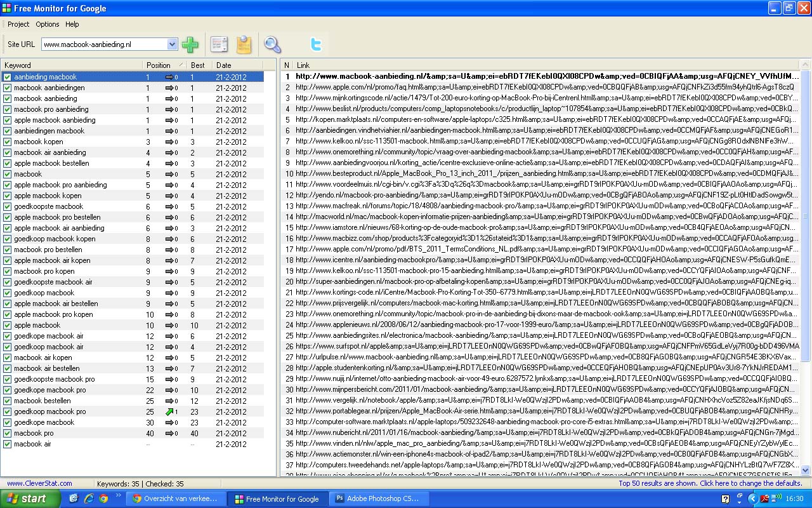This screenshot has width=812, height=508.
Task: Click green up arrow for 'goedkoop macbook pro'
Action: click(169, 411)
